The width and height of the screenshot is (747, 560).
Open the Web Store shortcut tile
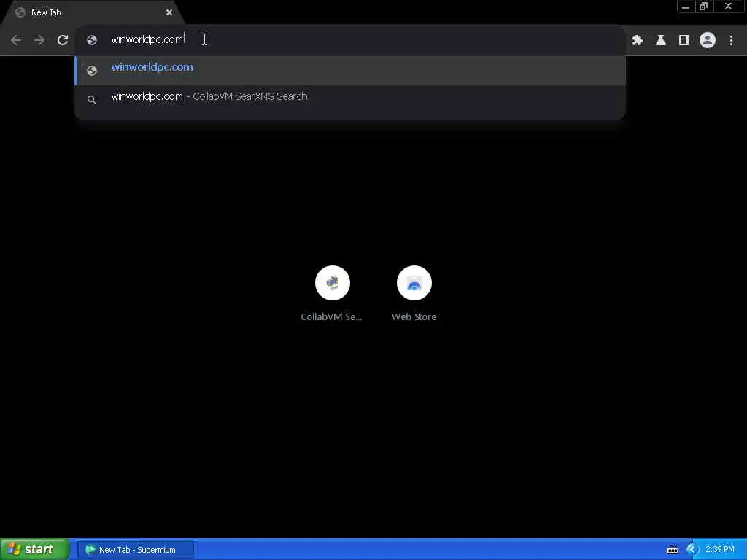[x=414, y=284]
